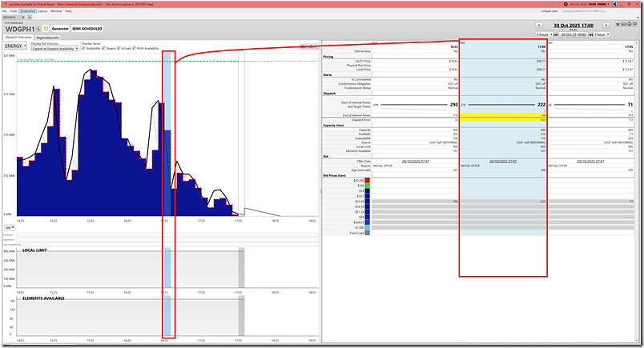644x348 pixels.
Task: Open the panel overflow arrow below widgets-open text
Action: coord(638,18)
